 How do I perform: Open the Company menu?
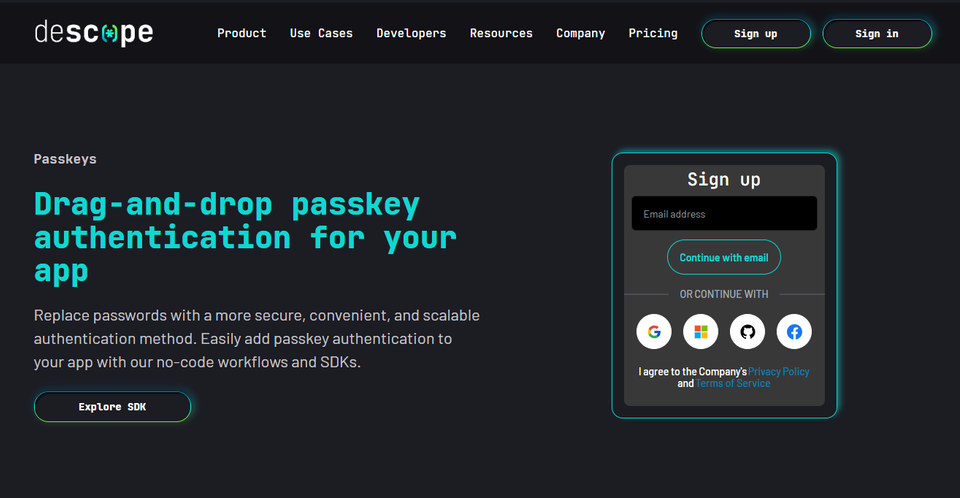coord(580,33)
